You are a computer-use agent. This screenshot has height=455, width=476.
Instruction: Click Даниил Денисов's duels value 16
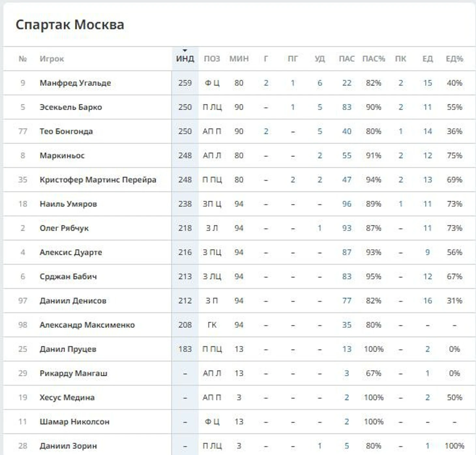point(427,301)
